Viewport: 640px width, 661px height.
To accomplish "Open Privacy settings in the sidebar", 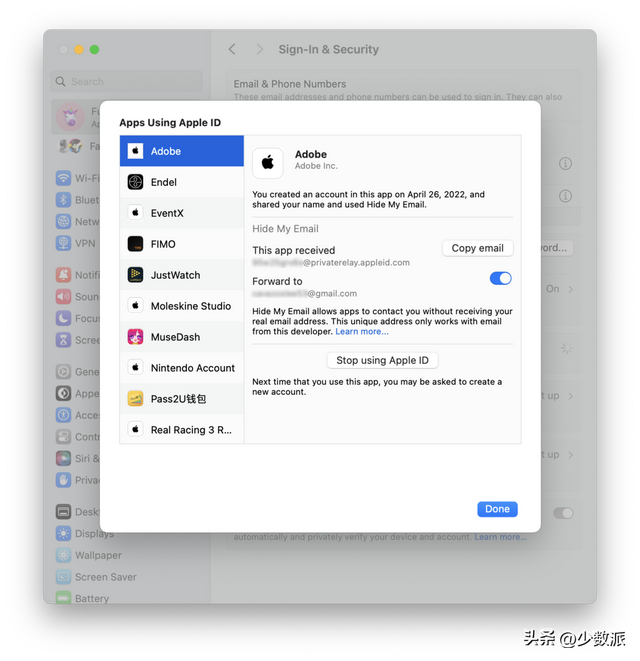I will point(78,480).
